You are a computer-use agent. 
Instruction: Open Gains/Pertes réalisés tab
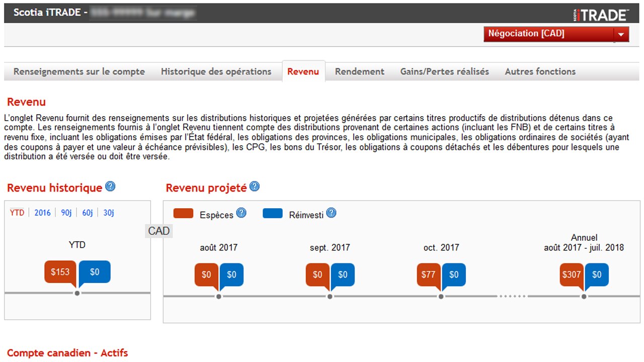(445, 71)
